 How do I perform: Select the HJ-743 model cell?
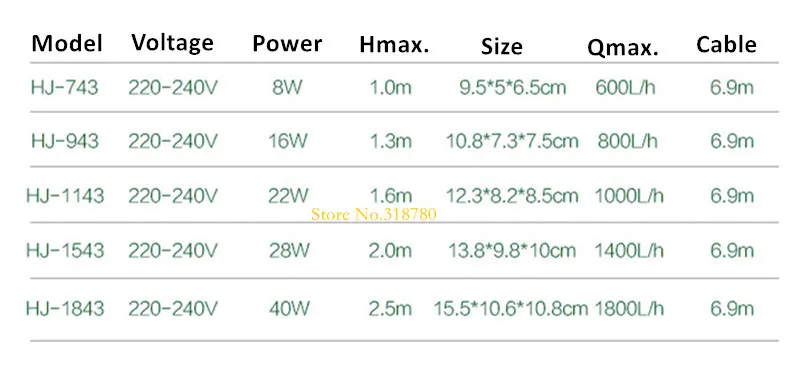pos(64,87)
